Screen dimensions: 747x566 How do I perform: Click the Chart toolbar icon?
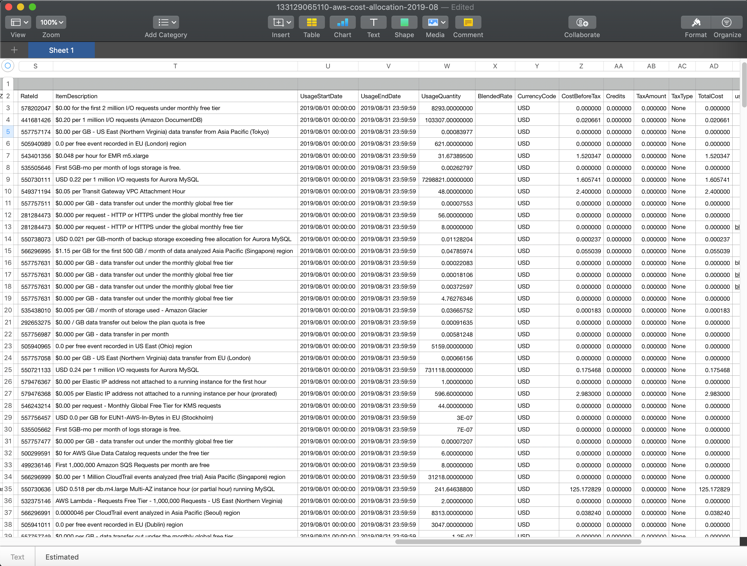343,22
